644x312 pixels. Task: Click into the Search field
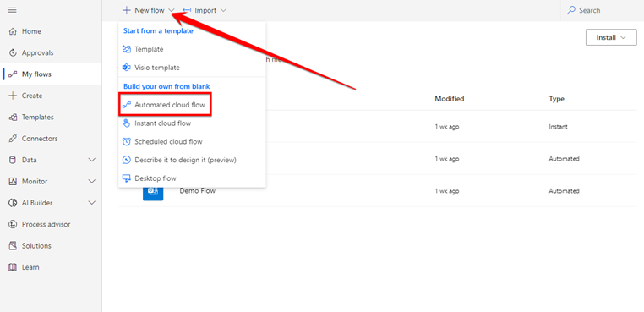pyautogui.click(x=602, y=10)
